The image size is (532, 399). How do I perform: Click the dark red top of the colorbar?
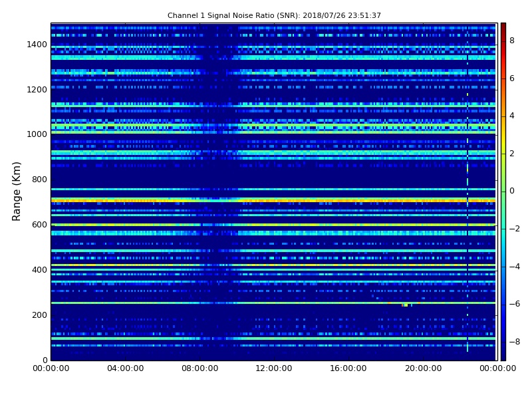pyautogui.click(x=503, y=27)
